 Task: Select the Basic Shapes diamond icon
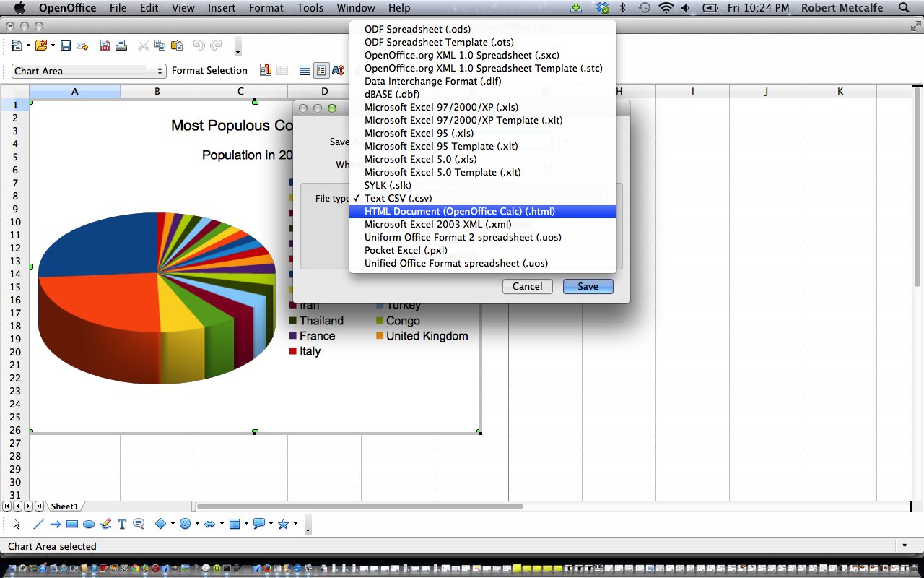pyautogui.click(x=161, y=524)
